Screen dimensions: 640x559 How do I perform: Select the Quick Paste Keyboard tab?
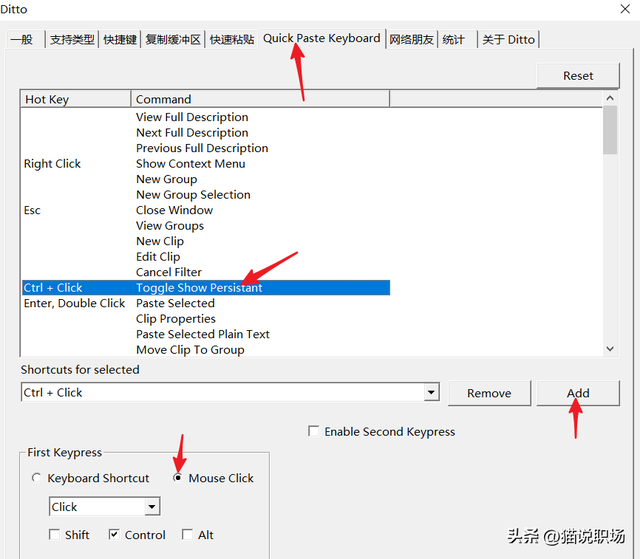tap(321, 38)
